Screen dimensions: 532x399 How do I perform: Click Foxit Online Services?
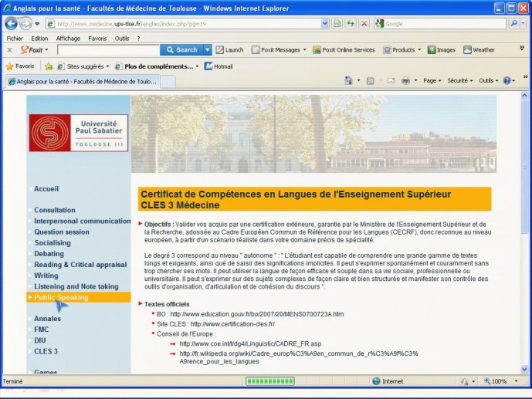pyautogui.click(x=344, y=50)
